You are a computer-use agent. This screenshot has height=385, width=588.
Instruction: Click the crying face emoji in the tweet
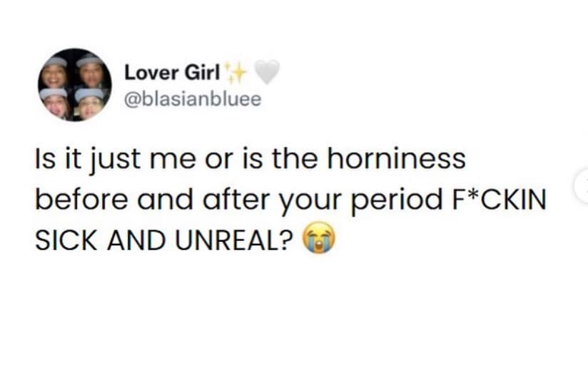[320, 242]
